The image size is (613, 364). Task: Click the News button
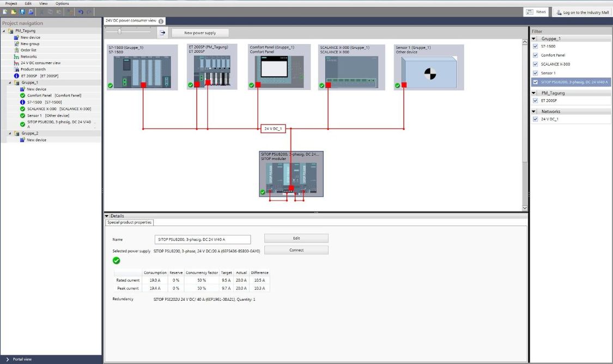536,12
